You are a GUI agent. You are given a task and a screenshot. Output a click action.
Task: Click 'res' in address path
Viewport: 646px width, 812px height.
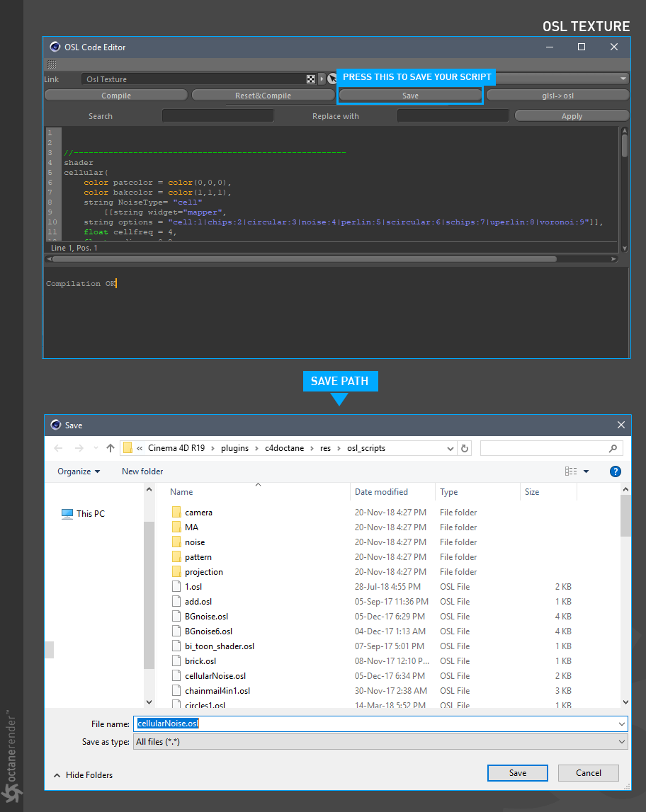325,448
